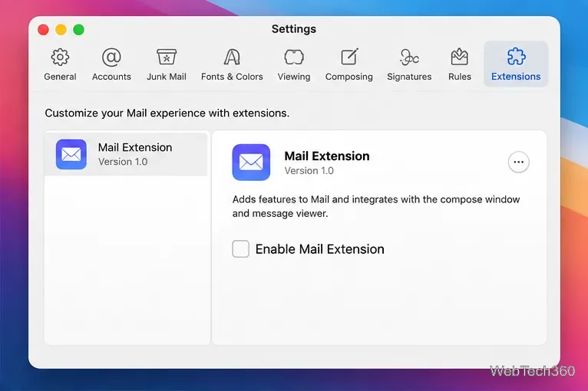Open the more options ellipsis button

tap(519, 163)
